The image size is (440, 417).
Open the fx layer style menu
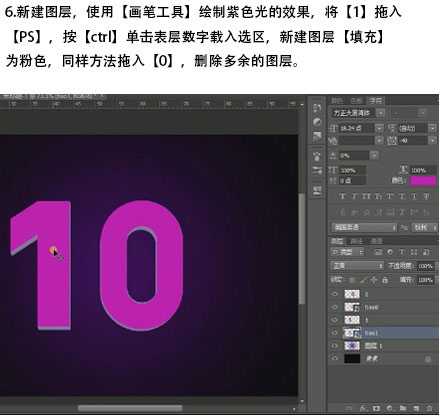point(363,408)
